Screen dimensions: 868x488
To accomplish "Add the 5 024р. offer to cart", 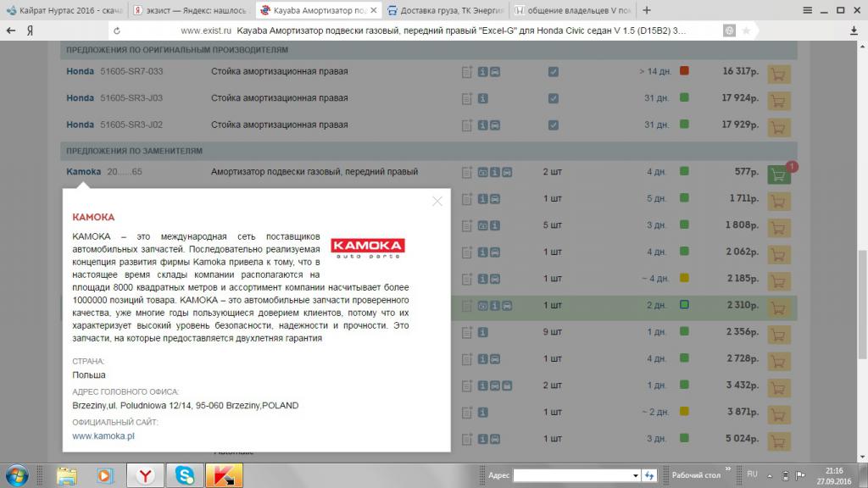I will [x=778, y=441].
